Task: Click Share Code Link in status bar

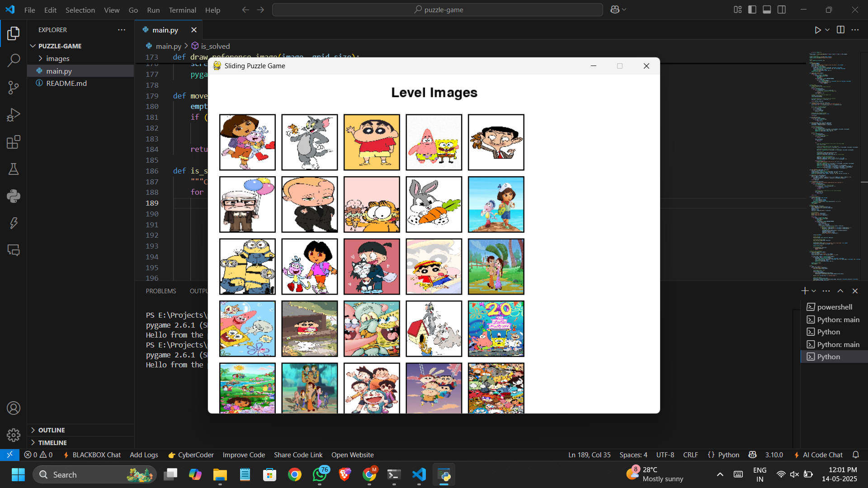Action: (298, 455)
